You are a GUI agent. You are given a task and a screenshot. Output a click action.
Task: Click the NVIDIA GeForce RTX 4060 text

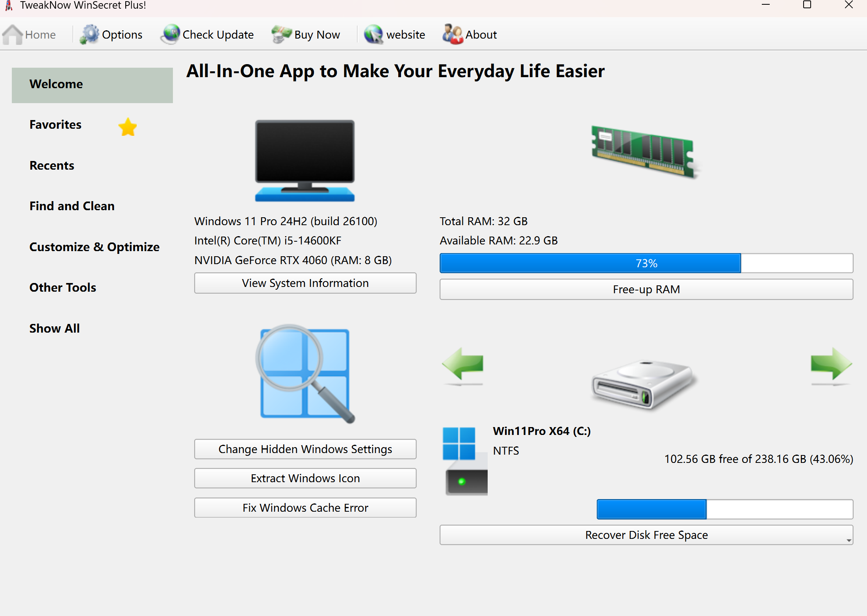(293, 260)
